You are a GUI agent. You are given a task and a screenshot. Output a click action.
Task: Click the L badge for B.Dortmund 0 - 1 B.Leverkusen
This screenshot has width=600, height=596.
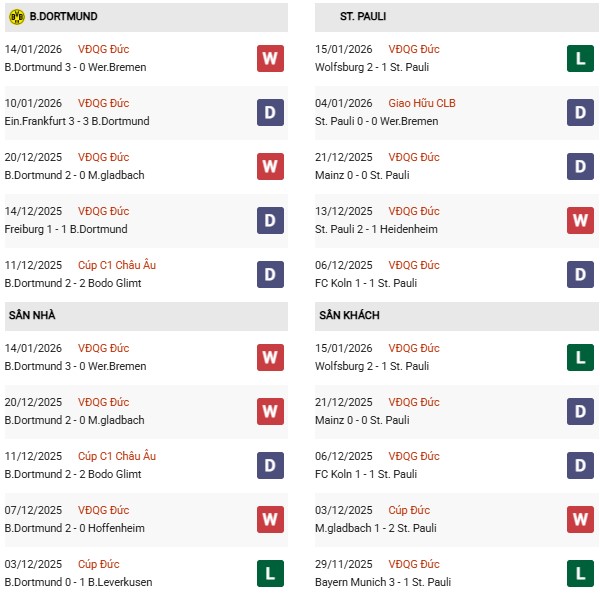click(x=270, y=573)
